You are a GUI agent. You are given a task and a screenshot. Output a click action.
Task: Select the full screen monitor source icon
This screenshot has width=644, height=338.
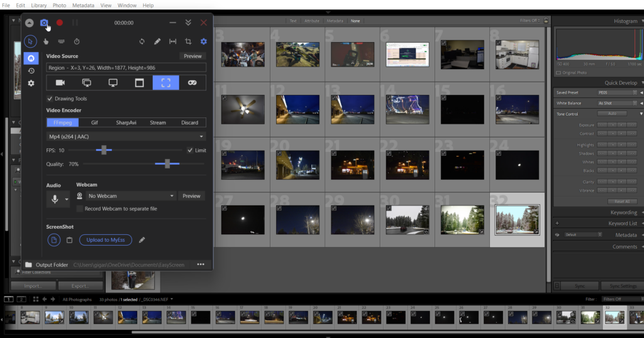point(113,82)
